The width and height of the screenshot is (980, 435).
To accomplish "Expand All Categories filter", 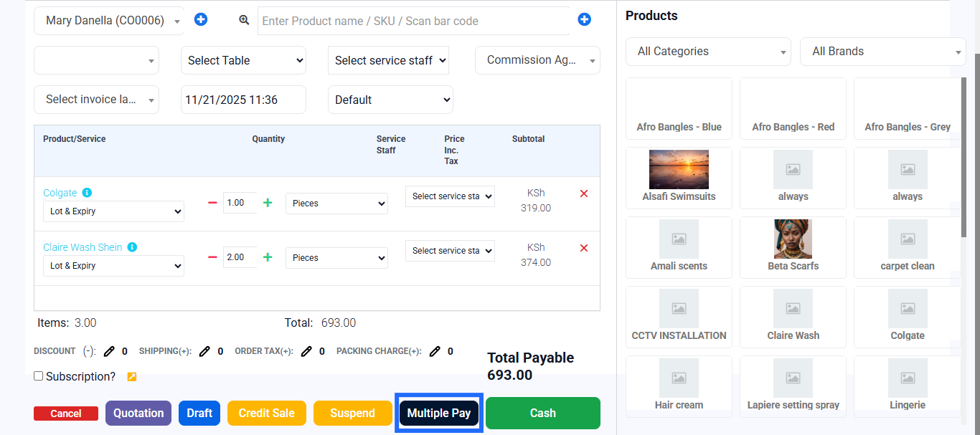I will coord(708,52).
